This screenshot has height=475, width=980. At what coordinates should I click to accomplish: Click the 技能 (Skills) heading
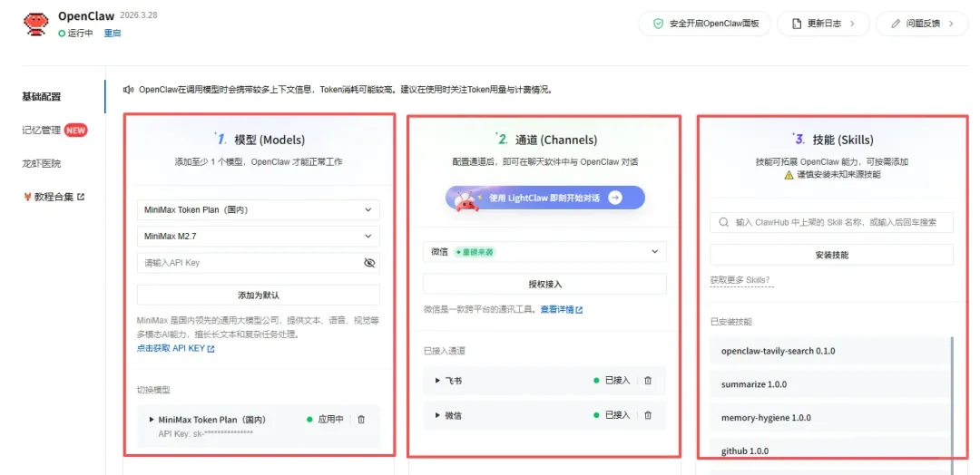[843, 140]
